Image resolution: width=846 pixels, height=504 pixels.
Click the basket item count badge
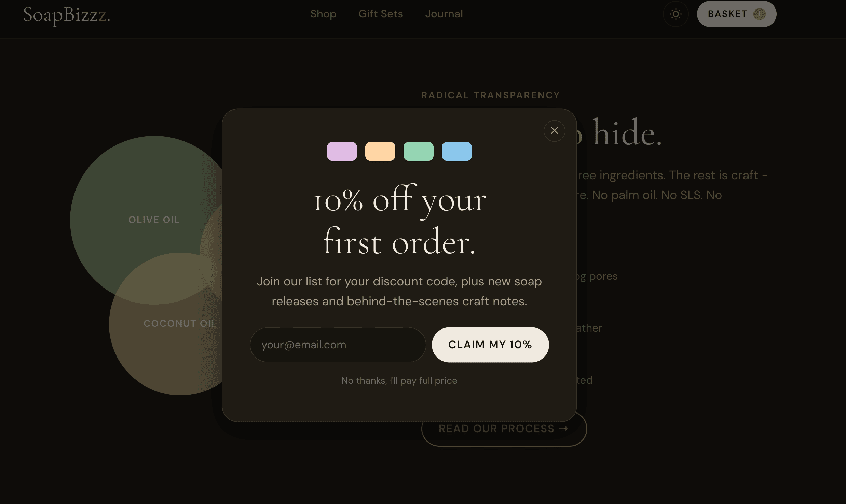point(759,14)
